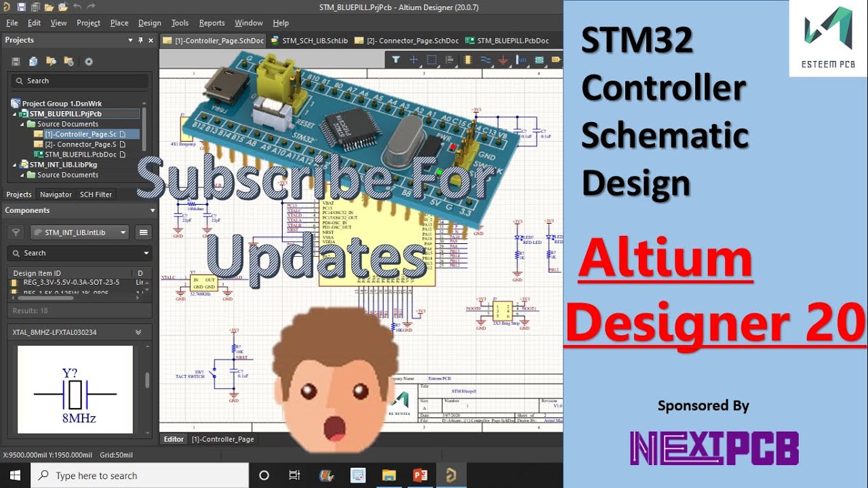
Task: Open the Reports menu
Action: (x=212, y=22)
